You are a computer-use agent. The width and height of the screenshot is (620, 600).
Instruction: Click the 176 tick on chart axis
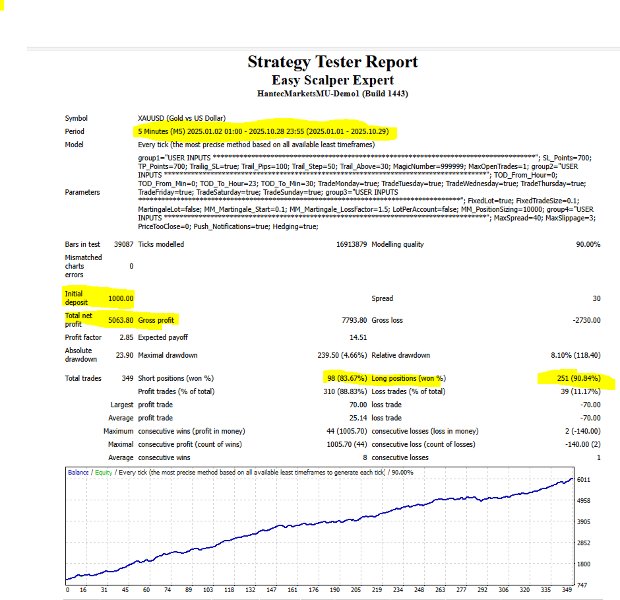point(313,590)
